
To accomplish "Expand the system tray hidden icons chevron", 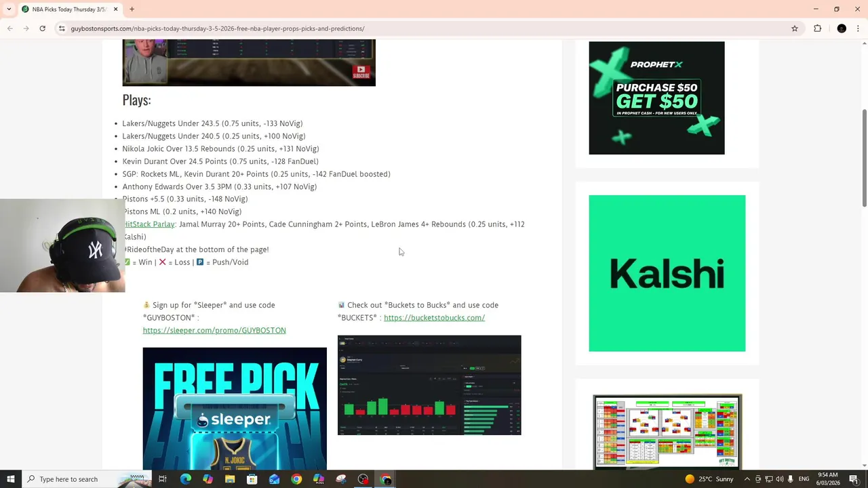I will 747,479.
